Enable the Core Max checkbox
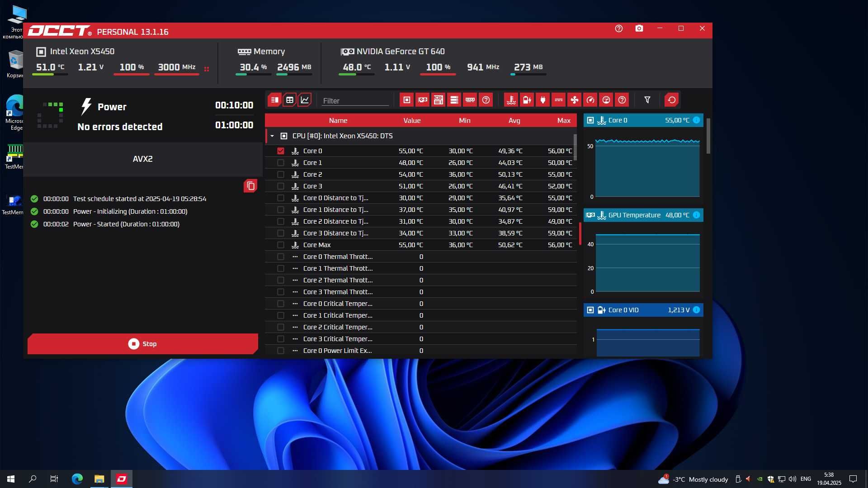 [x=281, y=245]
